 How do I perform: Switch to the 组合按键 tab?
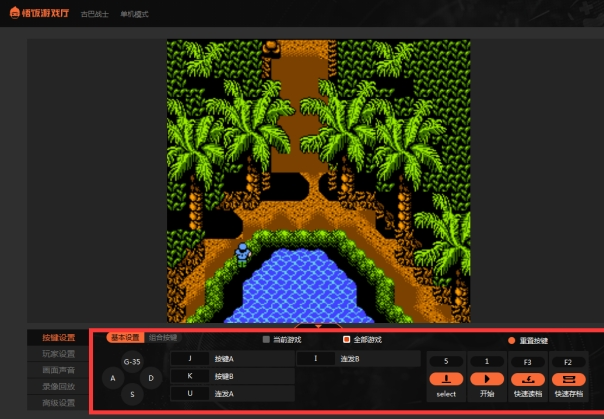click(163, 338)
